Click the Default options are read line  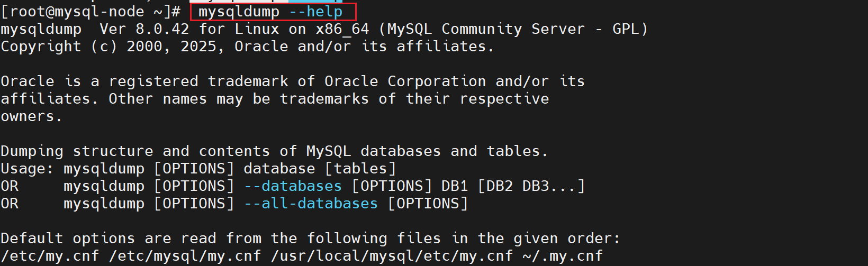click(310, 239)
